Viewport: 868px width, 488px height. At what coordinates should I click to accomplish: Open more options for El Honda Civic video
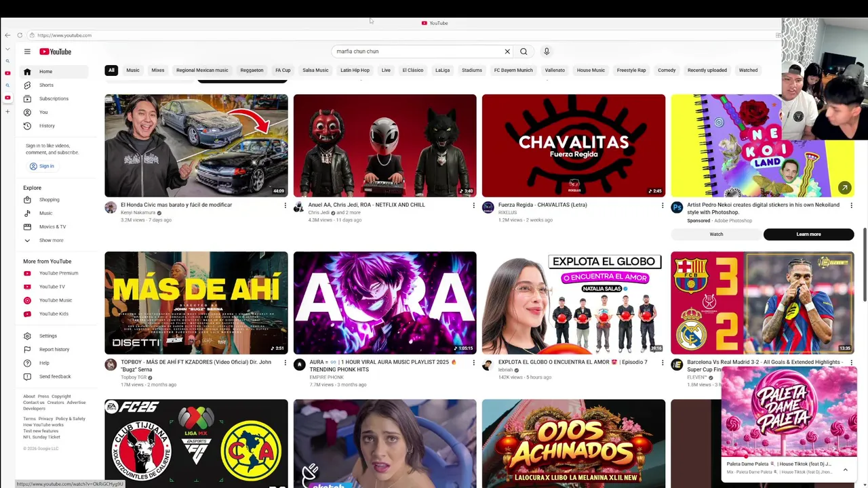[285, 205]
